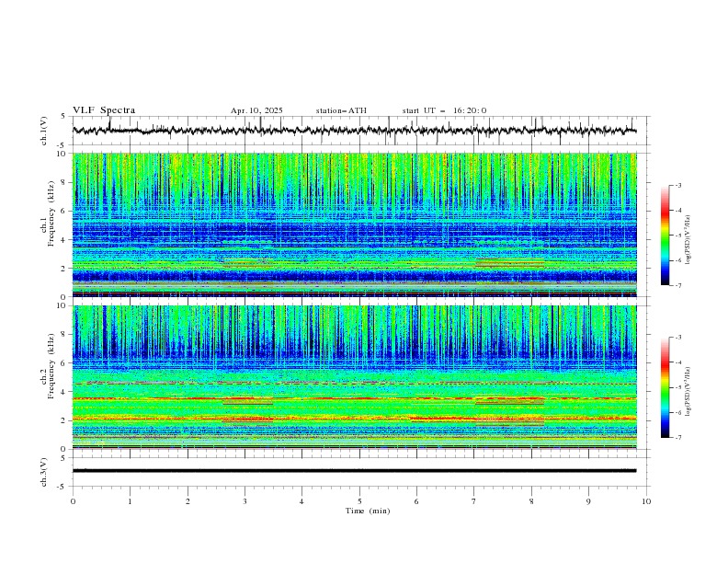This screenshot has width=728, height=563.
Task: Click the ch.3 flat voltage trace
Action: tap(354, 471)
